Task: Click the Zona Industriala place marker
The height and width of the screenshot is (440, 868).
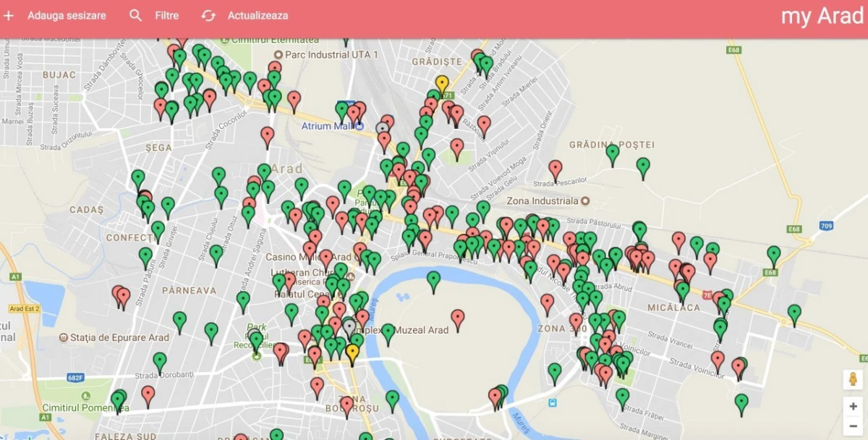Action: pyautogui.click(x=585, y=200)
